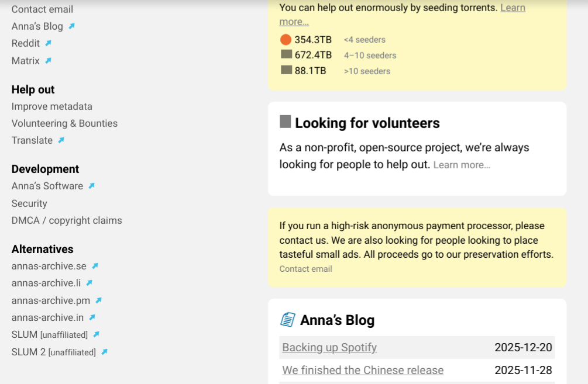The height and width of the screenshot is (384, 588).
Task: Click the blog newspaper icon
Action: [288, 320]
